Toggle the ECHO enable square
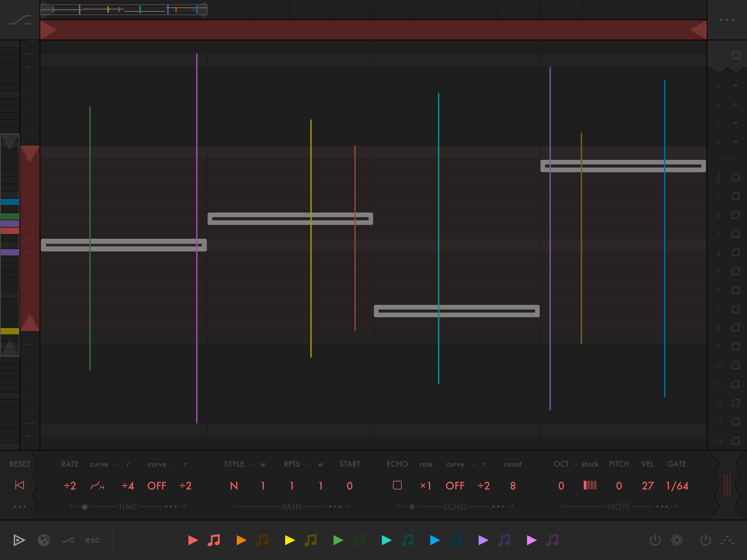This screenshot has height=560, width=747. pos(397,485)
